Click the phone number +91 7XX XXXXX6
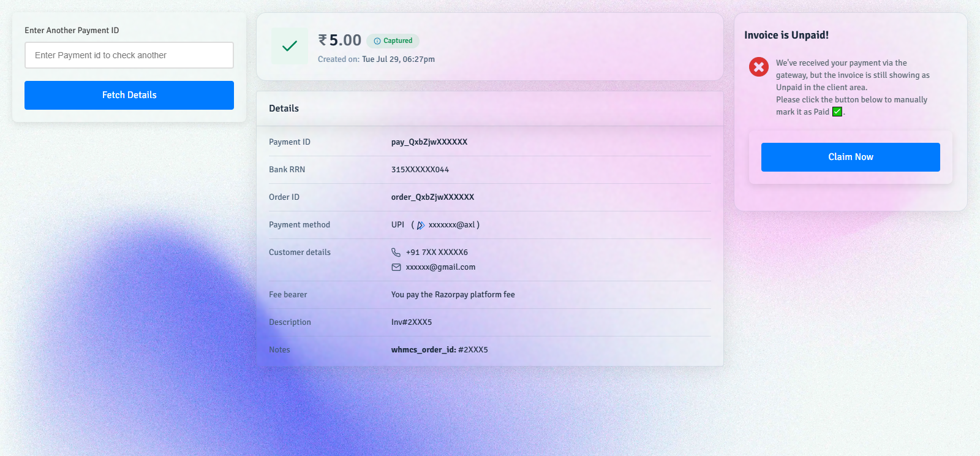This screenshot has width=980, height=456. (x=437, y=253)
